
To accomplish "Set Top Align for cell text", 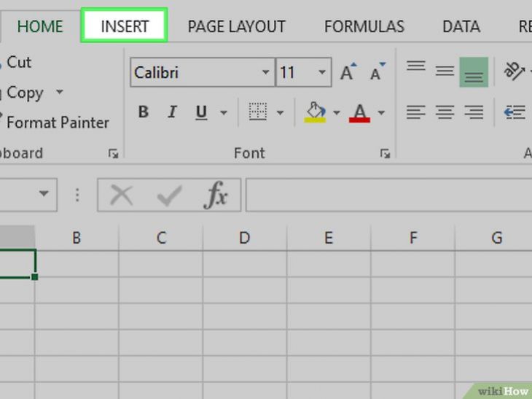I will click(x=416, y=66).
